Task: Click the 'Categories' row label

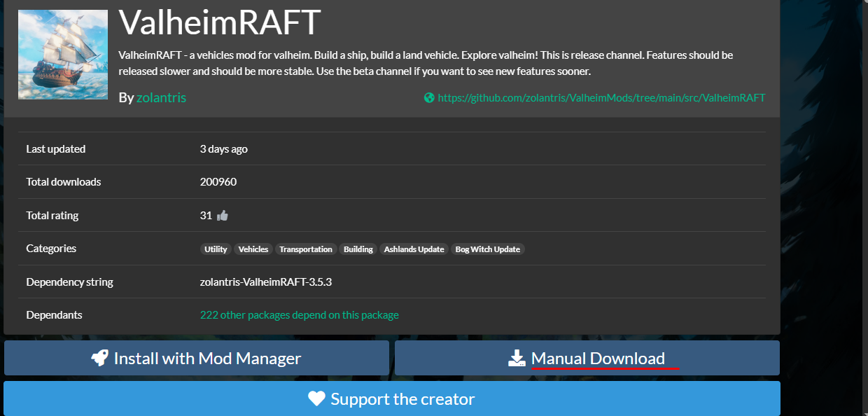Action: [x=51, y=249]
